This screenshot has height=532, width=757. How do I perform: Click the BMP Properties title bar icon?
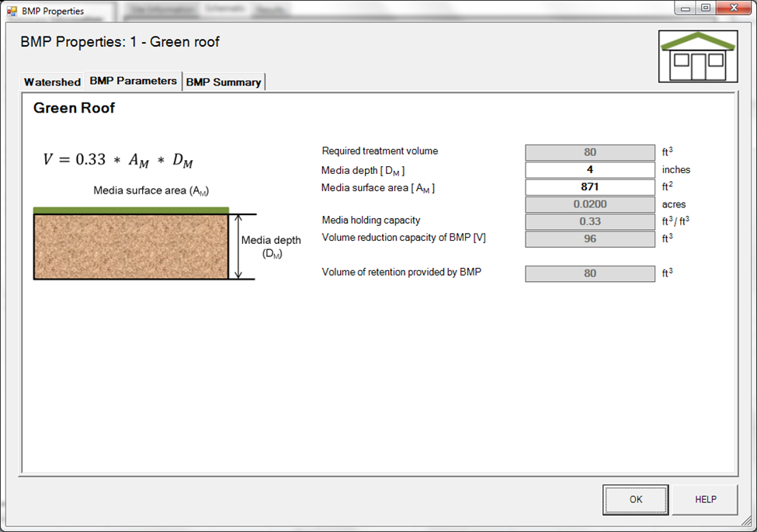click(x=12, y=11)
